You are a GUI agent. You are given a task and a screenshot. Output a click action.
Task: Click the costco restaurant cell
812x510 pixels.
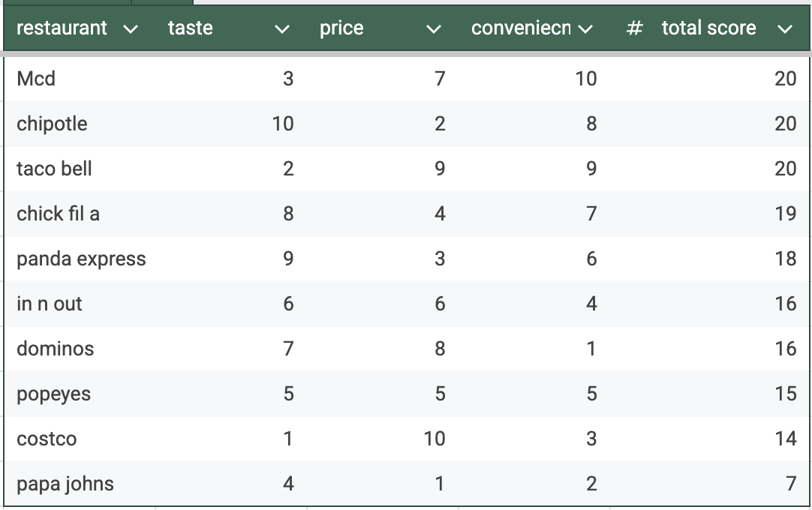click(47, 439)
